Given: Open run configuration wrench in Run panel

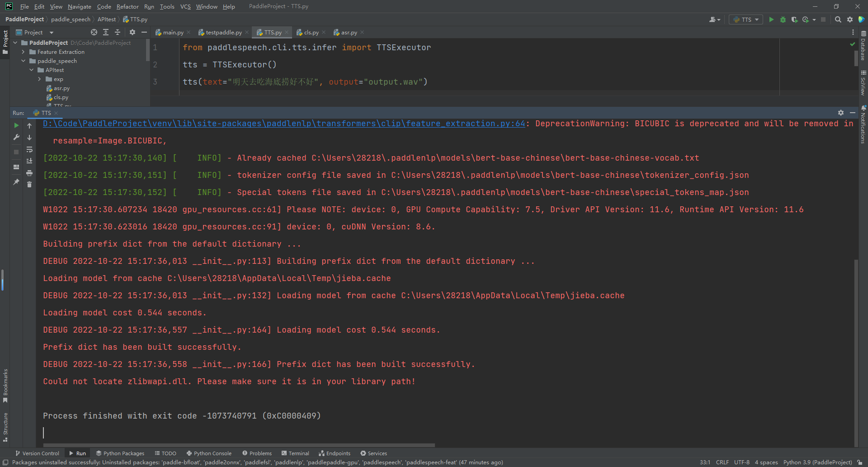Looking at the screenshot, I should (x=16, y=137).
